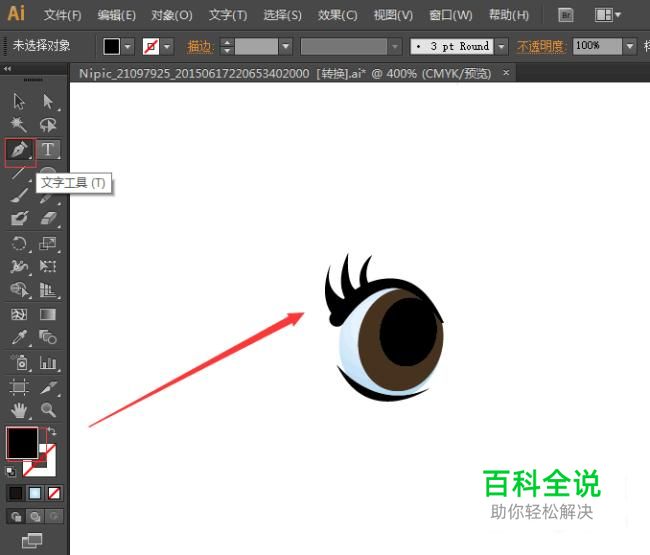Set fill to None button
Image resolution: width=650 pixels, height=555 pixels.
pyautogui.click(x=54, y=493)
